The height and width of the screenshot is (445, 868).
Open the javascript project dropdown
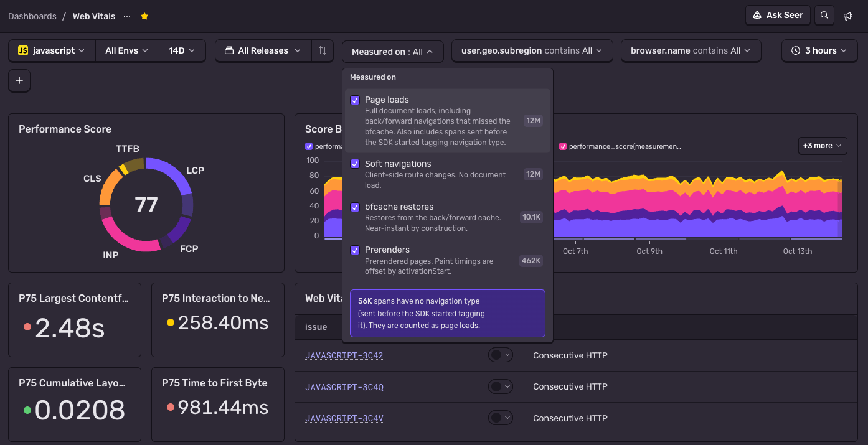click(52, 50)
